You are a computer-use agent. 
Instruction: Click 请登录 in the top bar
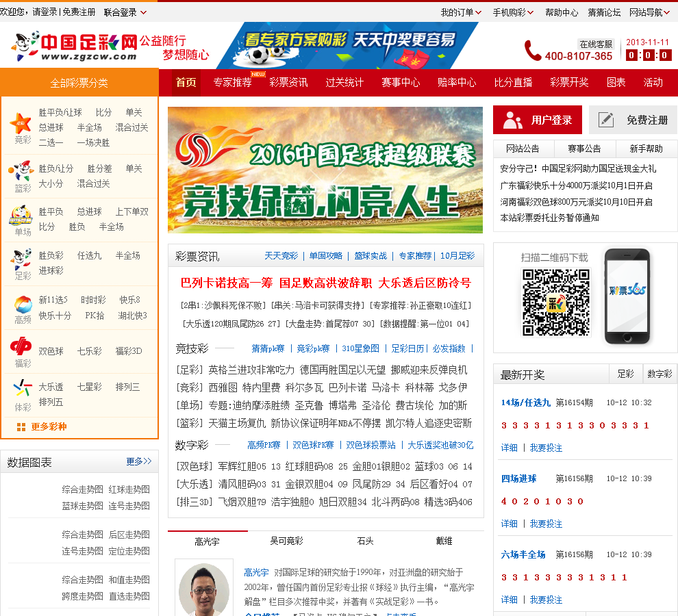(45, 12)
